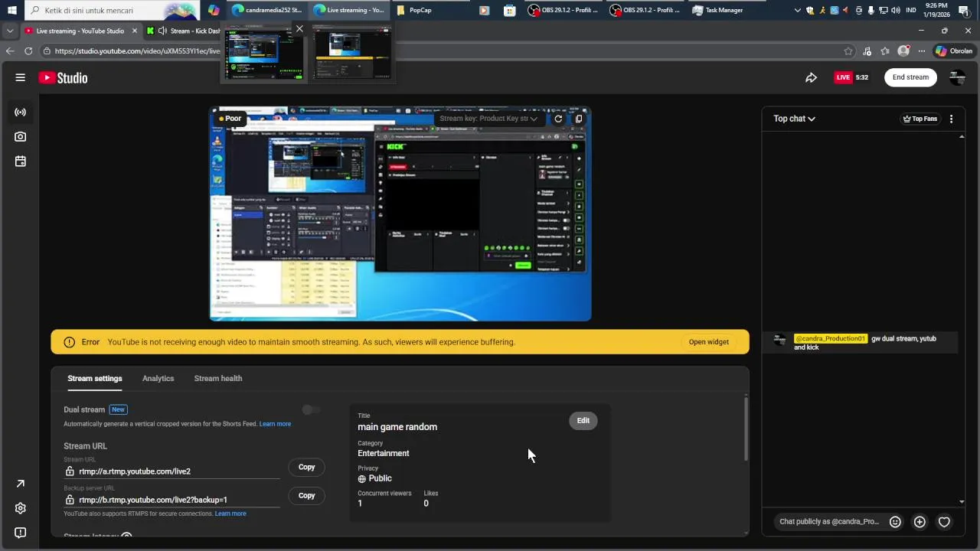Open Windows Start menu
Viewport: 980px width, 551px height.
pyautogui.click(x=11, y=10)
